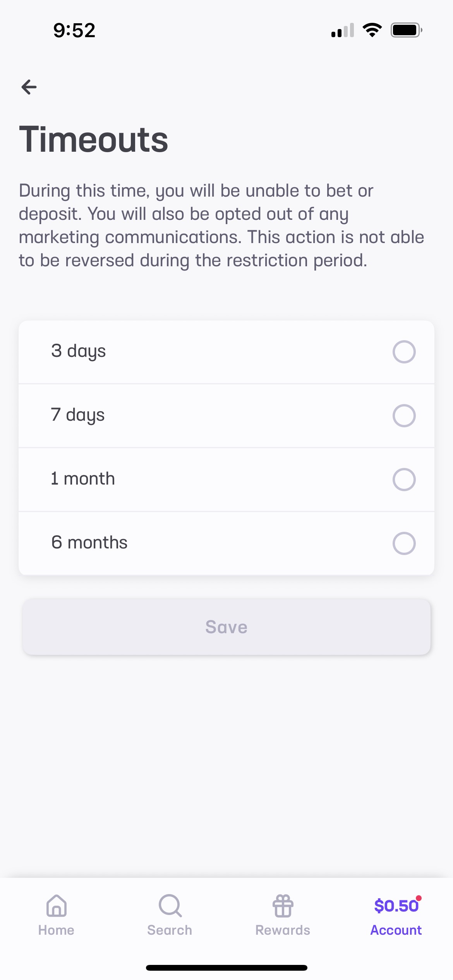Choose the 6 months radio button
Image resolution: width=453 pixels, height=980 pixels.
[x=404, y=543]
